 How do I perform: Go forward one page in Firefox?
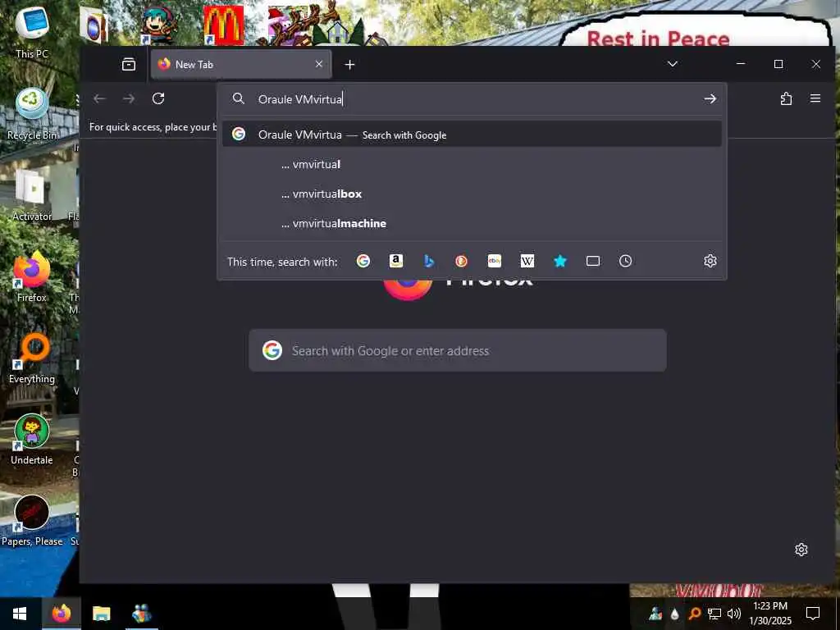tap(129, 98)
